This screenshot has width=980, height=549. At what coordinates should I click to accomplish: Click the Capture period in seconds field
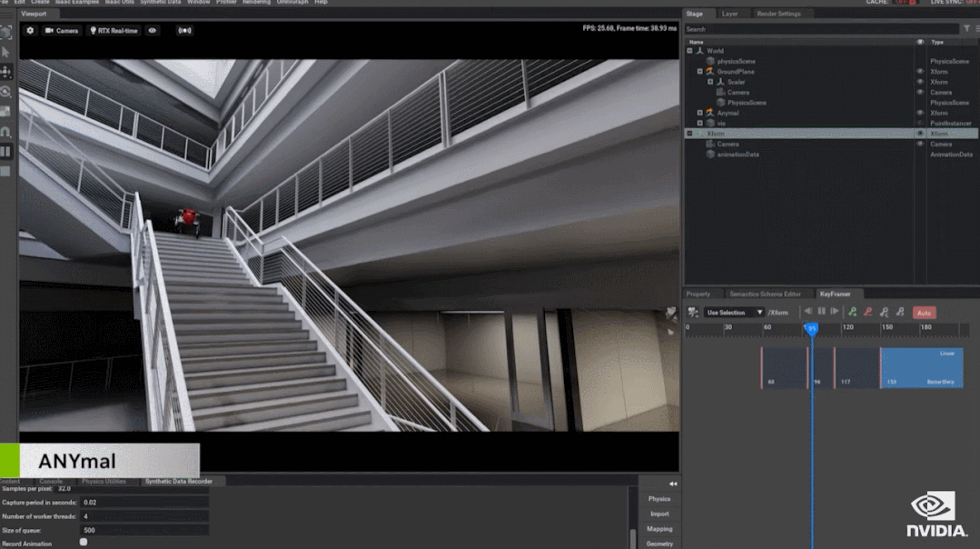tap(145, 502)
